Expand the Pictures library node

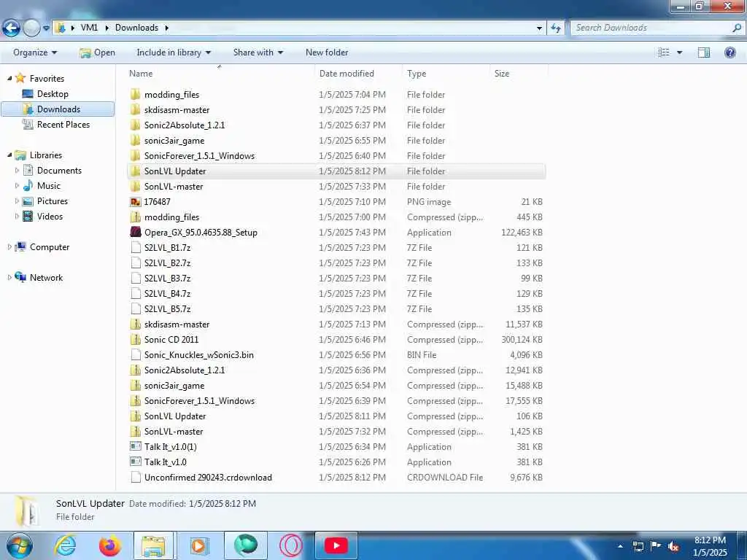tap(18, 201)
